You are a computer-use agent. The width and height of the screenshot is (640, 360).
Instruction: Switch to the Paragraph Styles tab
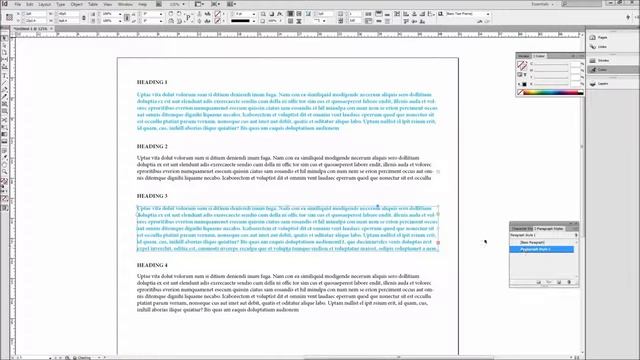click(x=549, y=229)
